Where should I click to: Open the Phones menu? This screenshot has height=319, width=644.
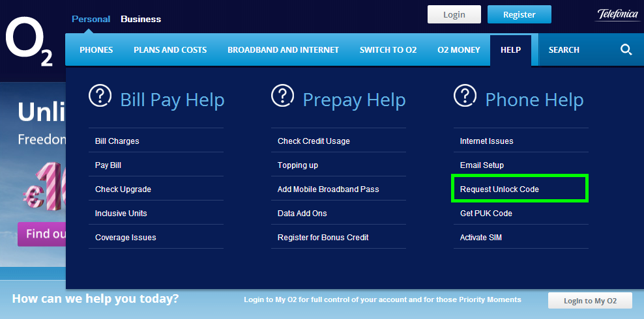coord(96,50)
